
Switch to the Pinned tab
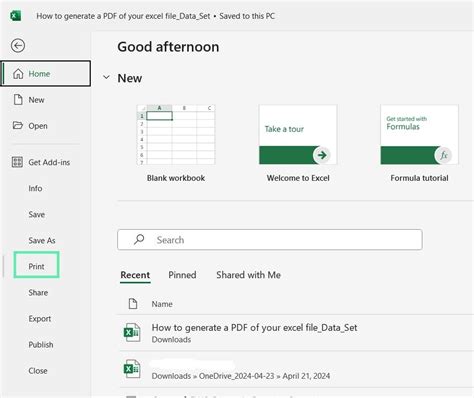182,275
